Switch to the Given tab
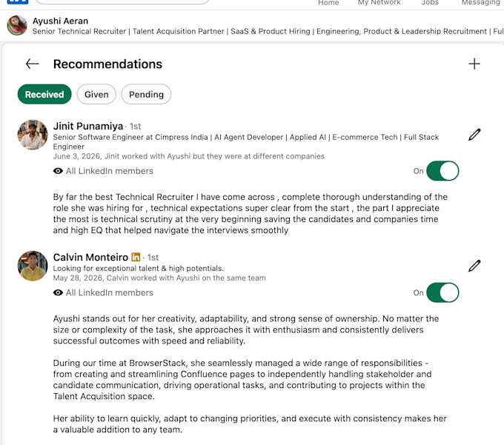Viewport: 504px width, 445px height. pyautogui.click(x=96, y=94)
